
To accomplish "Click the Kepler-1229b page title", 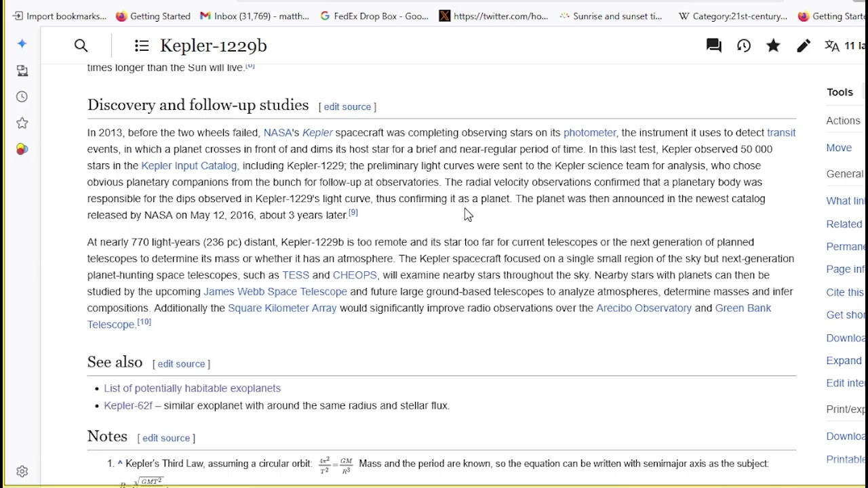I will click(214, 45).
